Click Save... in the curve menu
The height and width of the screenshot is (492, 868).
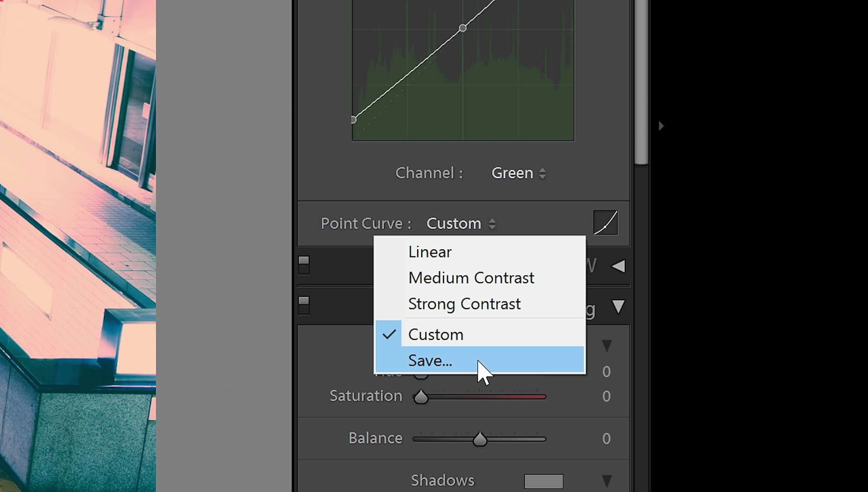430,361
